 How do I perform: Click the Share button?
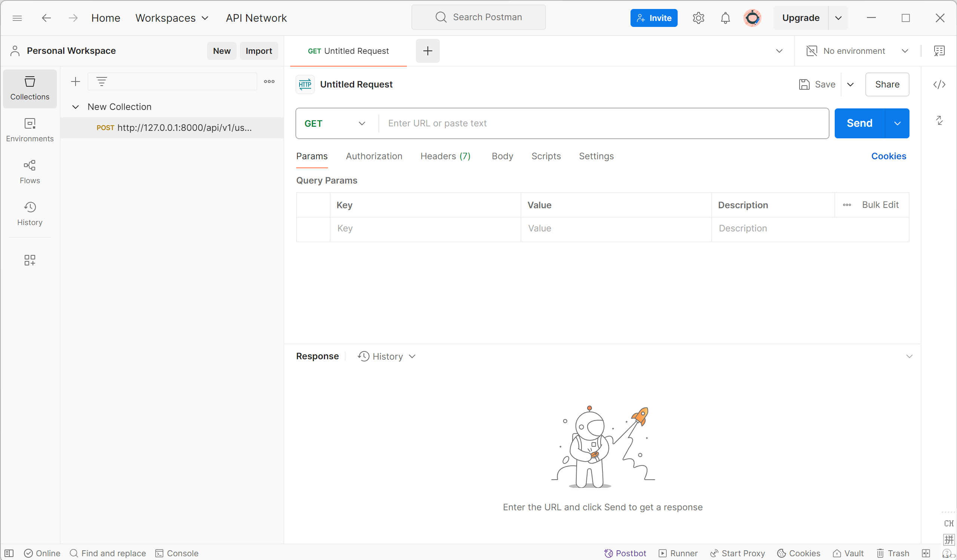coord(887,84)
